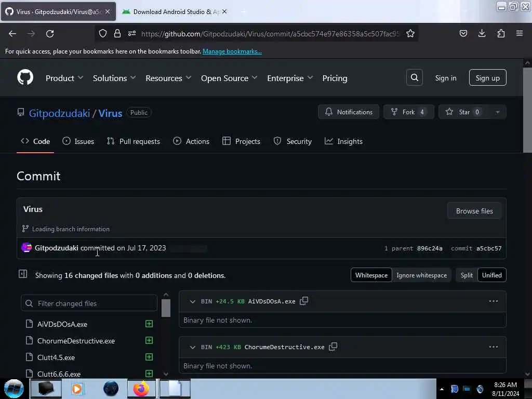The image size is (532, 399).
Task: Click the page vertical scrollbar thumb
Action: pyautogui.click(x=527, y=110)
